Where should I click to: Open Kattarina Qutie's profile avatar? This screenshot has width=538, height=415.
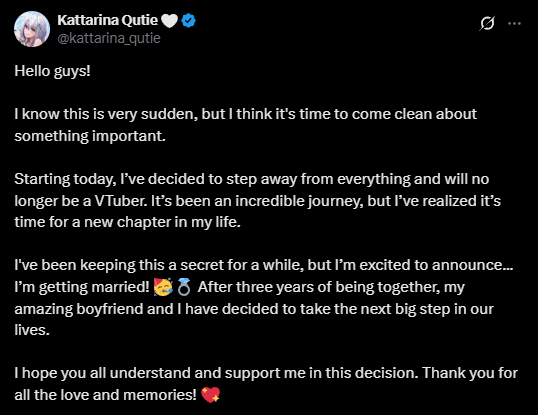point(32,29)
